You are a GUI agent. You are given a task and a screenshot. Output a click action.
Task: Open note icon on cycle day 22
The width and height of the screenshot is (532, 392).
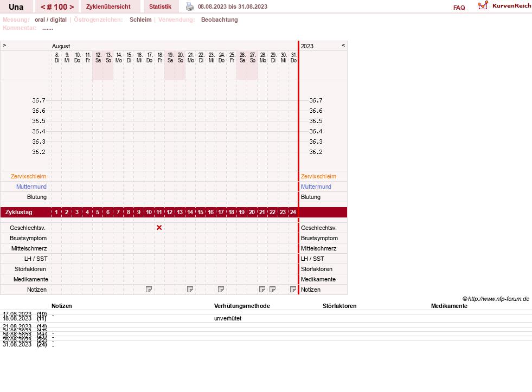tap(272, 289)
